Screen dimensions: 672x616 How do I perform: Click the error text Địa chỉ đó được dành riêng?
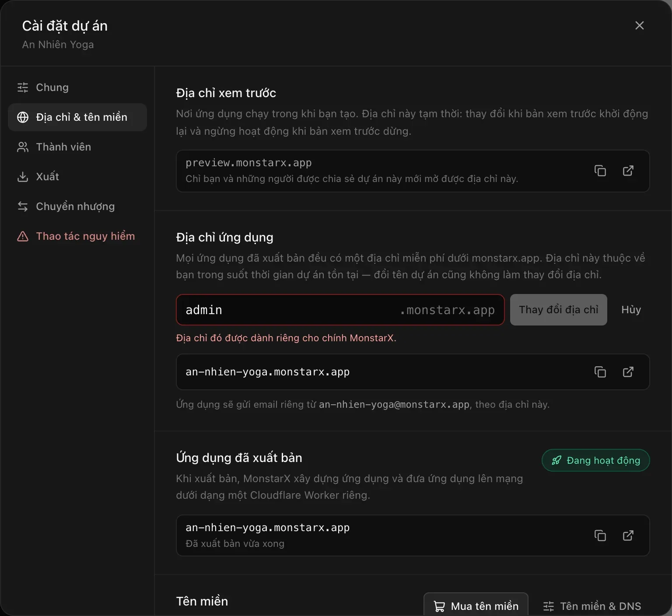[x=286, y=338]
